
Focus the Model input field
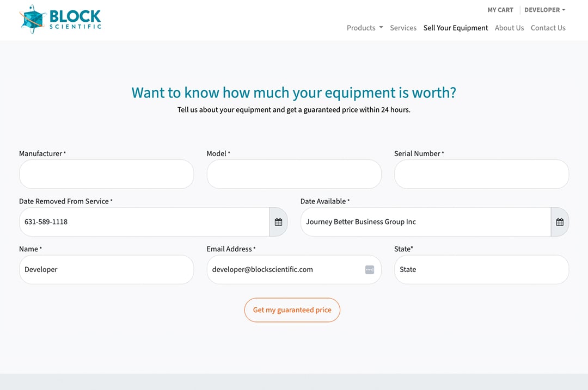click(294, 174)
